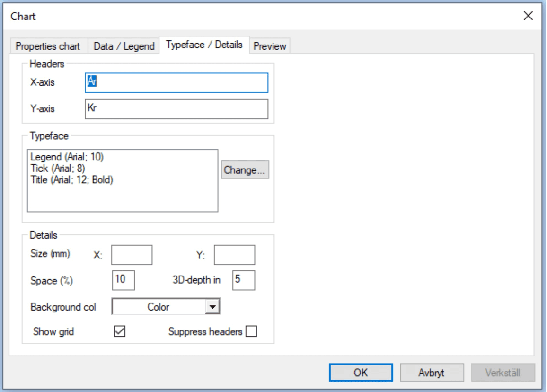Uncheck the Show grid checkbox
This screenshot has height=392, width=547.
(x=119, y=331)
